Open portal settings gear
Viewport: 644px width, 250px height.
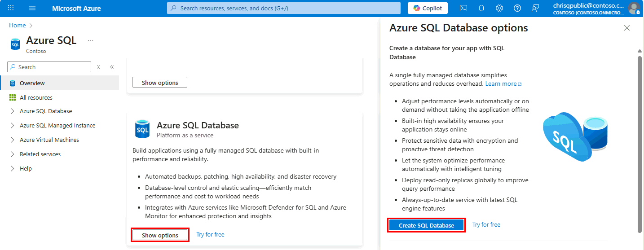click(x=499, y=8)
